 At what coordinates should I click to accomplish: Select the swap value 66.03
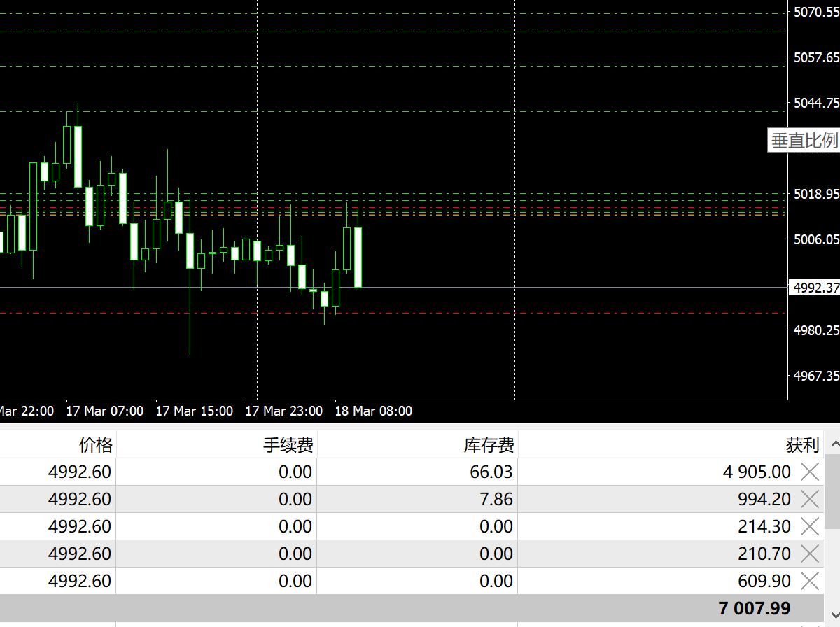(x=491, y=472)
